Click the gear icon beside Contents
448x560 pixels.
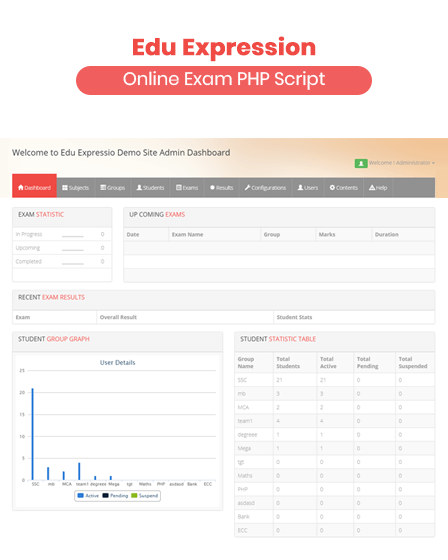(x=332, y=188)
